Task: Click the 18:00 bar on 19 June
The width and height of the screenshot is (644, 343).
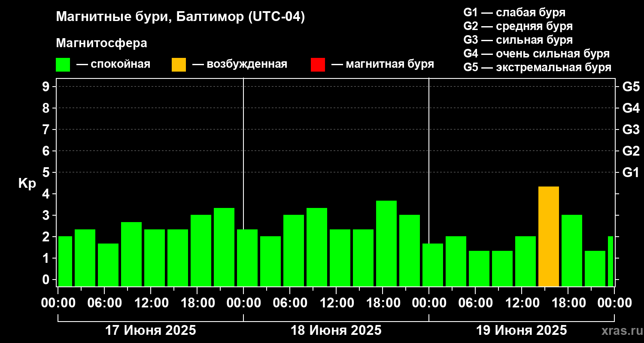Action: click(x=572, y=250)
